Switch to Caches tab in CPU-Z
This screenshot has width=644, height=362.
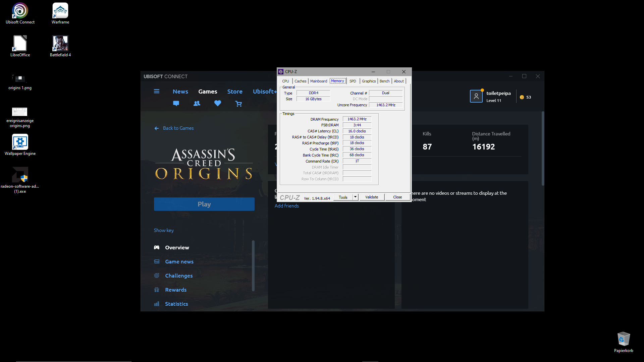pyautogui.click(x=301, y=81)
